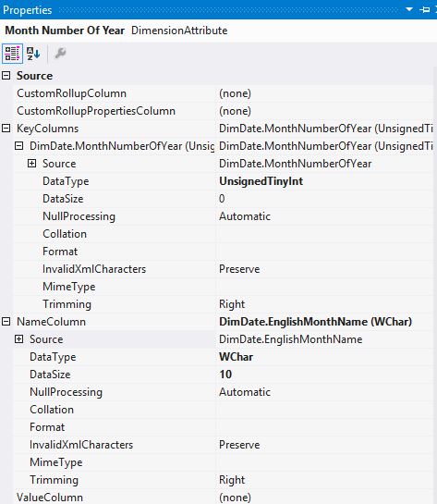Click the CustomRollupColumn (none) value
The height and width of the screenshot is (504, 437).
pyautogui.click(x=235, y=93)
